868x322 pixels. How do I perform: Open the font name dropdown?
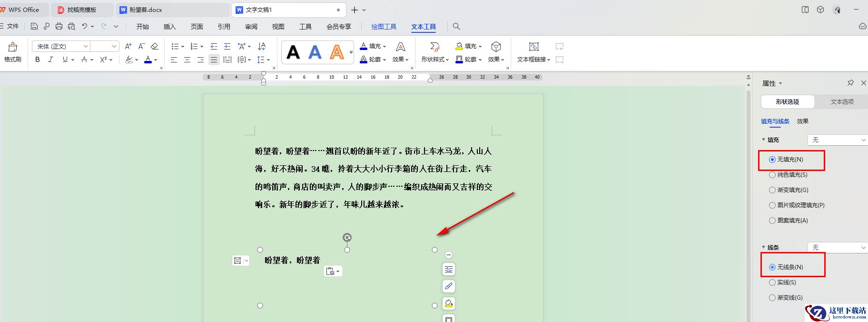coord(86,46)
